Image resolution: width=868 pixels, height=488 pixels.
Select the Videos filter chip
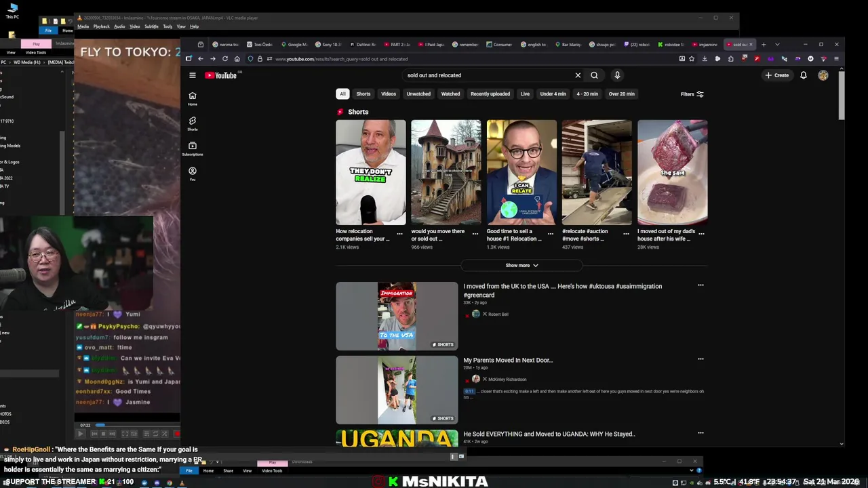[x=389, y=94]
